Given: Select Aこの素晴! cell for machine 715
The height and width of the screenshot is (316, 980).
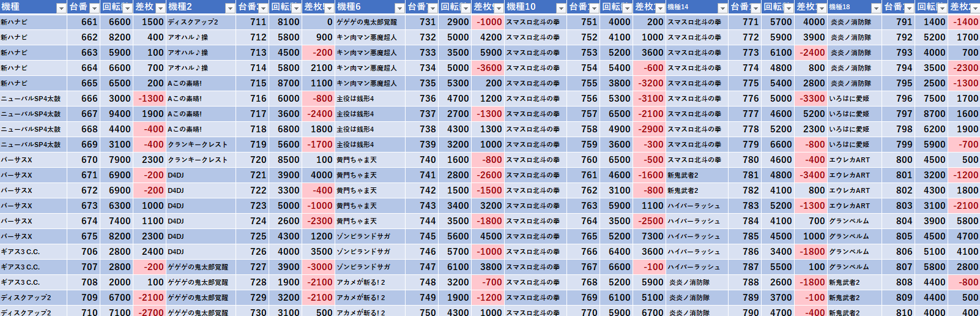Looking at the screenshot, I should pyautogui.click(x=201, y=83).
